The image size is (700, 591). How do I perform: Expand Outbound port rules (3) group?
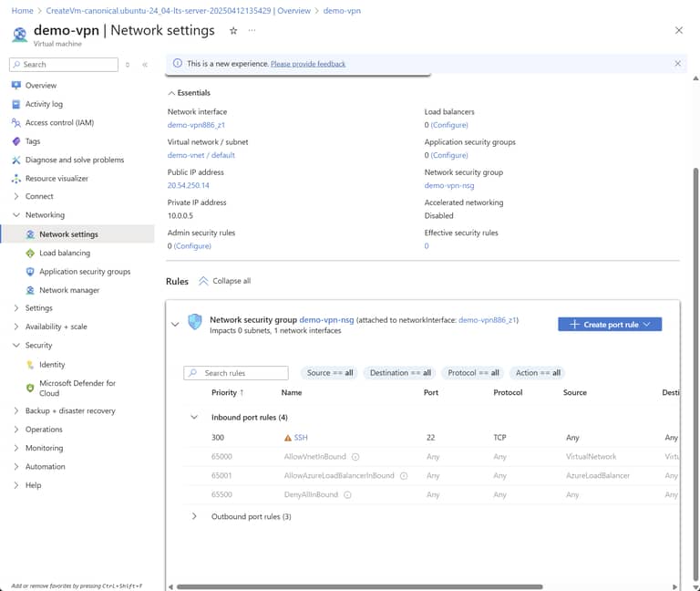tap(194, 516)
